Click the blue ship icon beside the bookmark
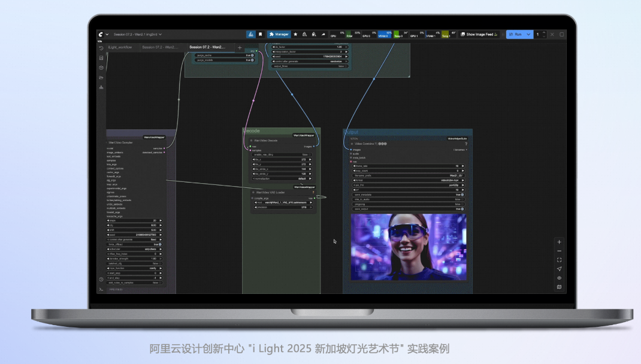641x364 pixels. [x=250, y=34]
